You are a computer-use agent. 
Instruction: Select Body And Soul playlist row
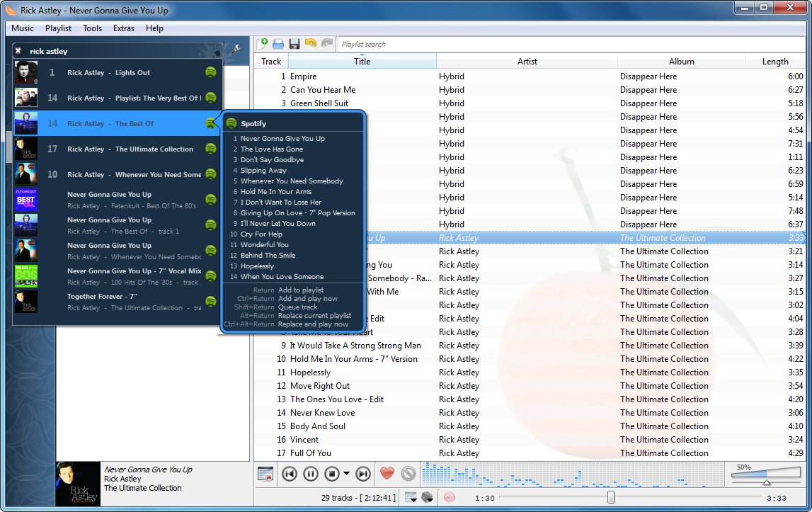pos(530,426)
